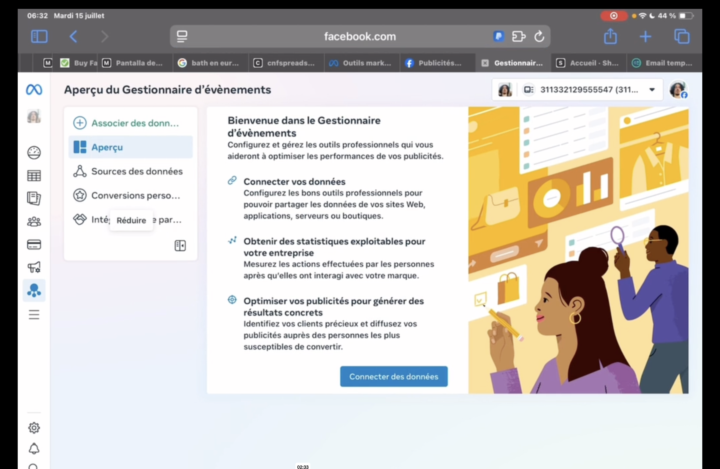Click user avatar in left sidebar
Viewport: 720px width, 469px height.
(x=34, y=117)
